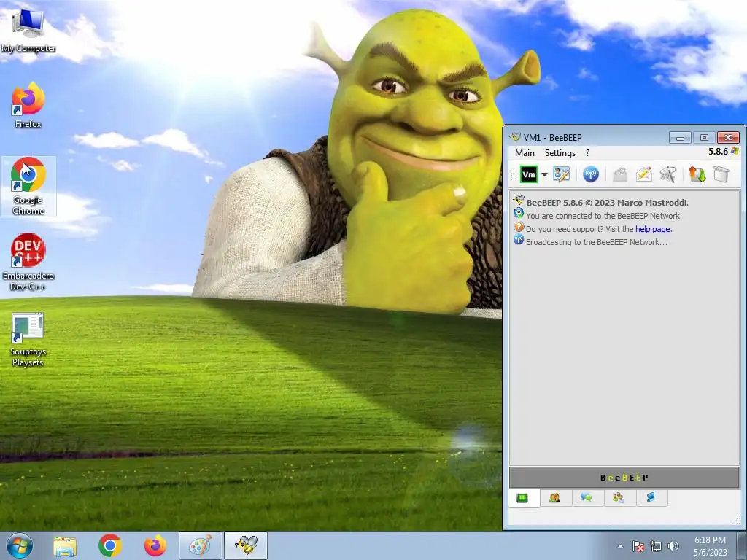The height and width of the screenshot is (560, 747).
Task: Select the green activity tab at bottom
Action: point(522,498)
